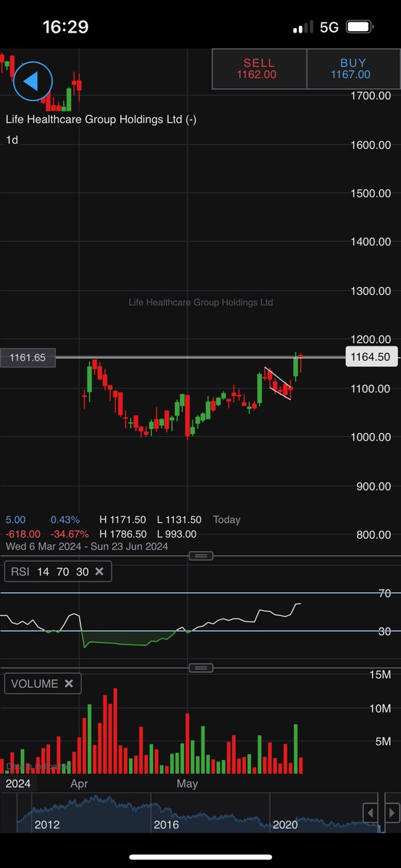
Task: Tap the RSI 30 oversold level label
Action: point(387,631)
